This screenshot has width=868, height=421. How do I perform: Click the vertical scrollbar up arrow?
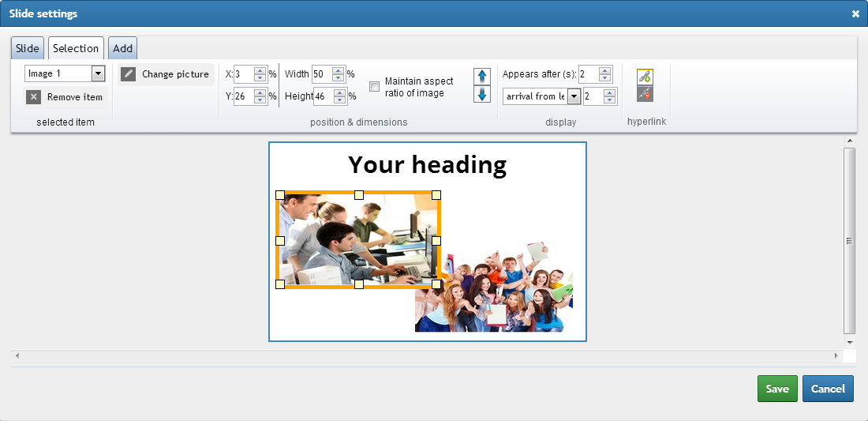[849, 141]
